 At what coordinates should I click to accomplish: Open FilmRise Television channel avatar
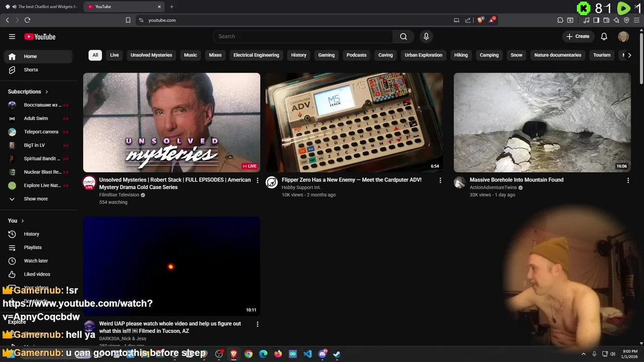pyautogui.click(x=89, y=182)
